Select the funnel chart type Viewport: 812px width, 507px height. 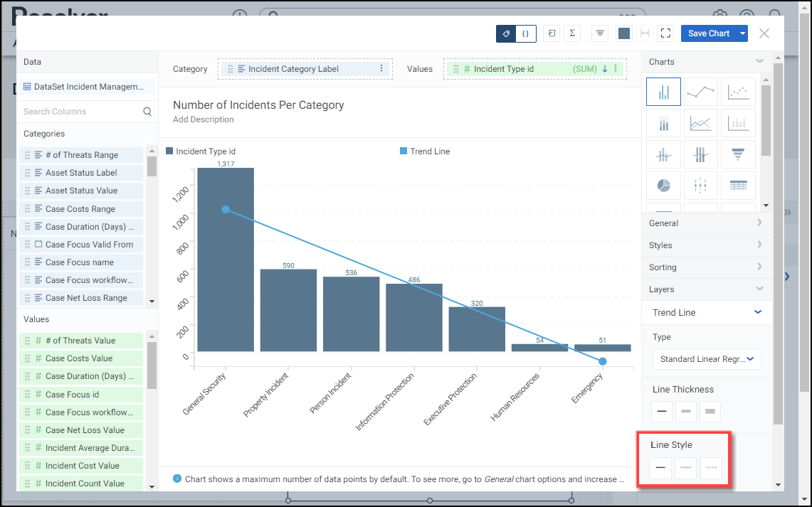click(x=738, y=154)
